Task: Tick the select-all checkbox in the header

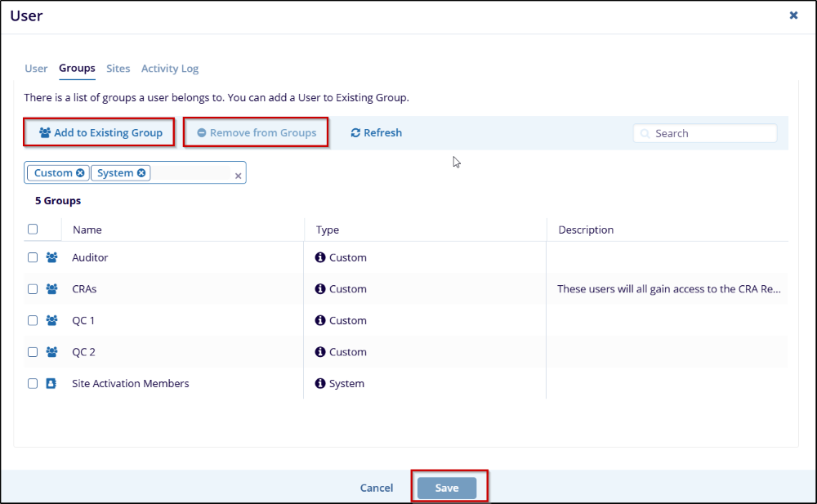Action: tap(33, 230)
